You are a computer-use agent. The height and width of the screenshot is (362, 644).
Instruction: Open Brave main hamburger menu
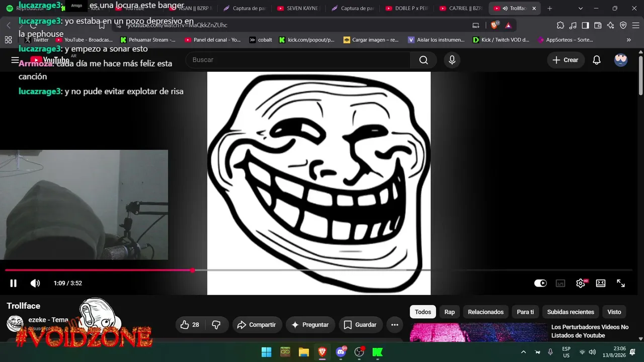636,25
